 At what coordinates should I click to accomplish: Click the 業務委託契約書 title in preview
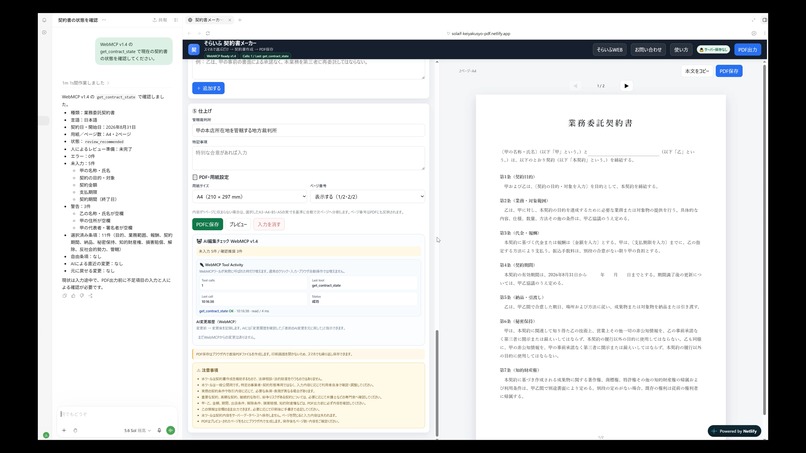tap(600, 123)
